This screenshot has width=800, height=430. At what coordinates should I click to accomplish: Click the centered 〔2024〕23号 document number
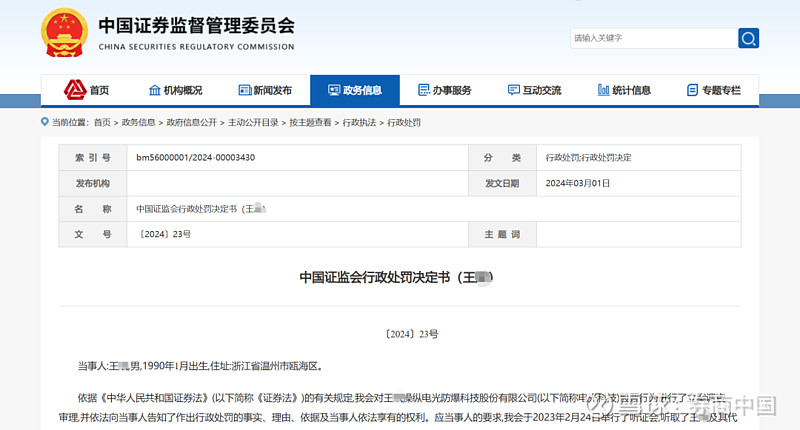[x=411, y=334]
